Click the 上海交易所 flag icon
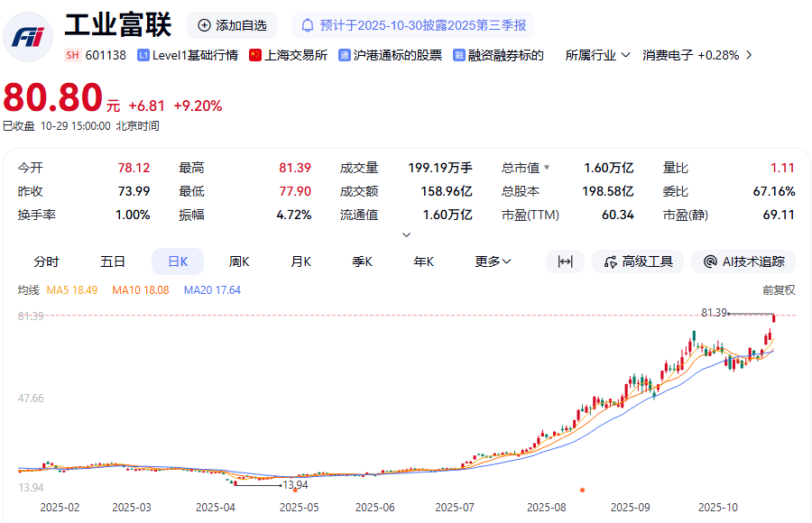 click(255, 55)
